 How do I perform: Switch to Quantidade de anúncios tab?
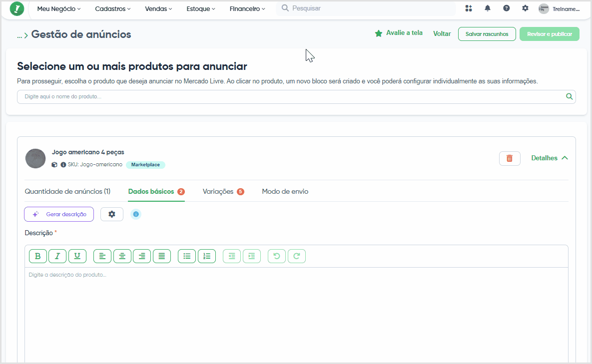pos(67,192)
